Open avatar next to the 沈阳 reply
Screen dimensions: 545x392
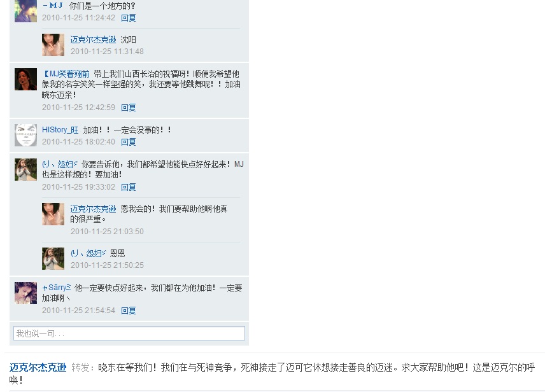(x=53, y=45)
